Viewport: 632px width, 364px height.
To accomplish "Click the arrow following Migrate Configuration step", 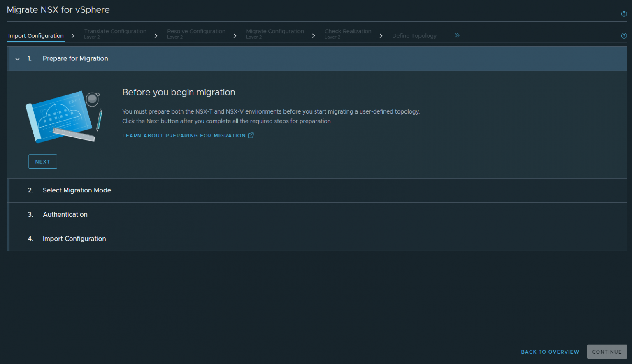I will coord(314,36).
